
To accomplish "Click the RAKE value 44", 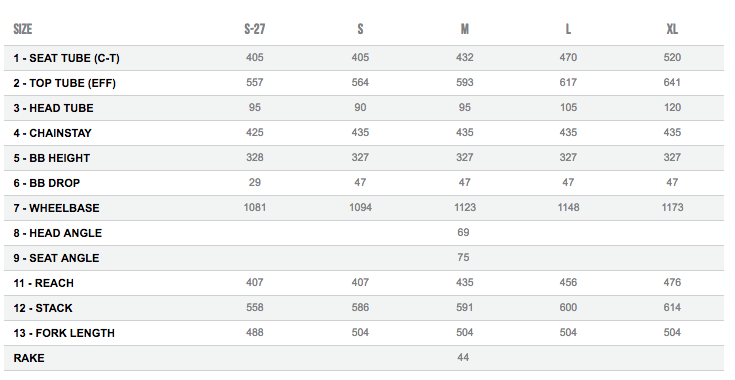I will tap(463, 357).
